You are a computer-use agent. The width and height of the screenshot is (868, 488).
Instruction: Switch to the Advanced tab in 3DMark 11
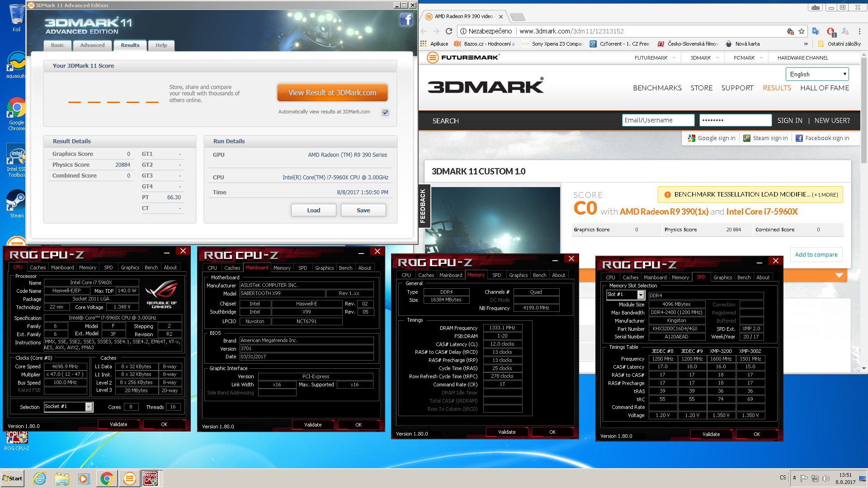92,45
